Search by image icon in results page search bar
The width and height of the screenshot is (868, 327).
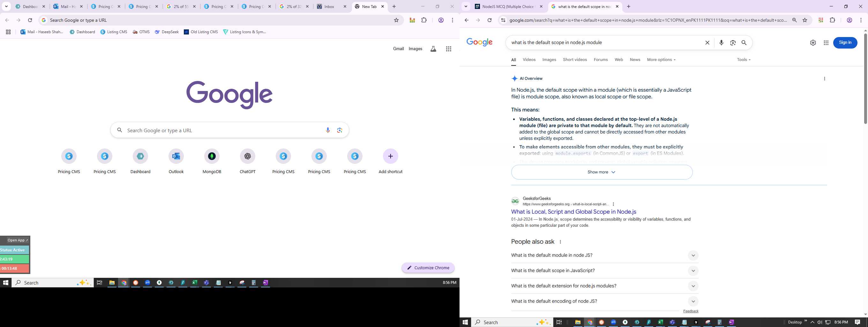click(x=733, y=43)
